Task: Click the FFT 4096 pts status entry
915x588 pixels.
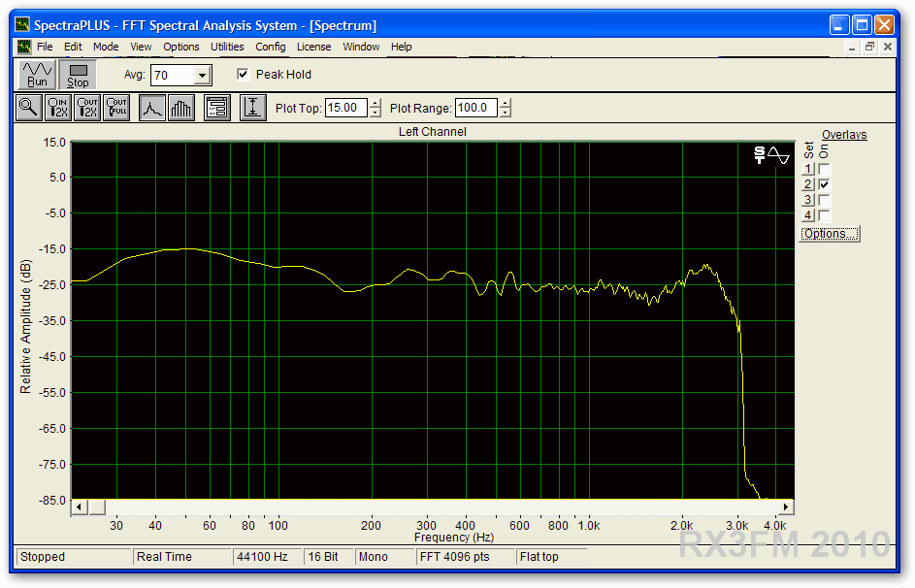Action: [465, 557]
